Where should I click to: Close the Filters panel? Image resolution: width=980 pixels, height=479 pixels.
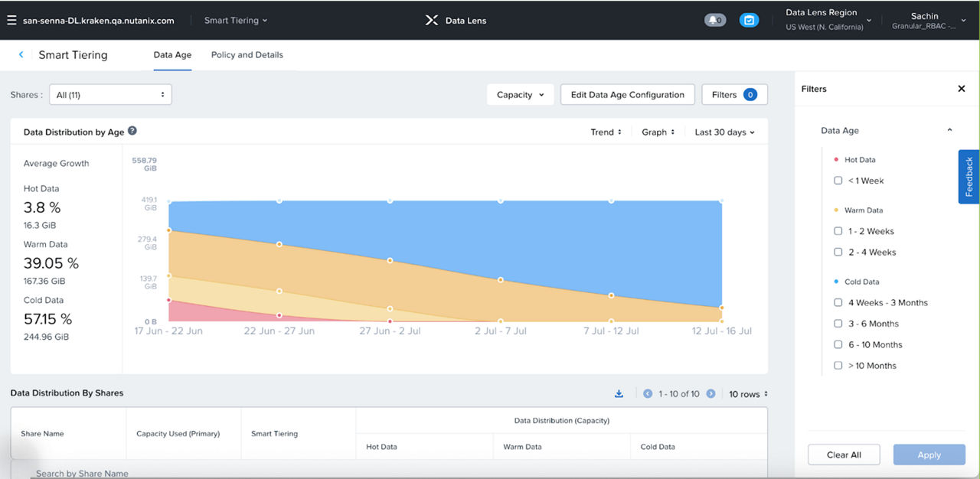(962, 89)
